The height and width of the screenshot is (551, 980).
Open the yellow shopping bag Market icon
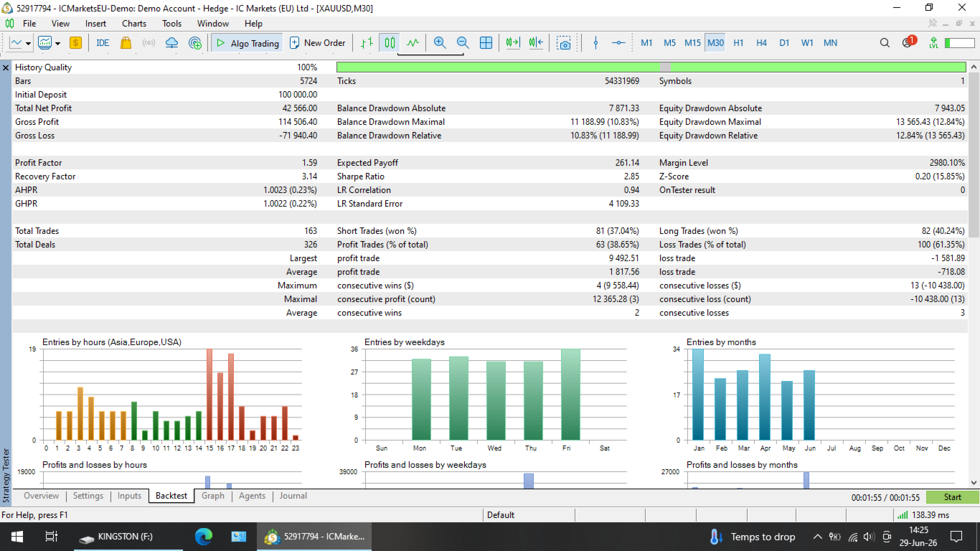[x=126, y=43]
